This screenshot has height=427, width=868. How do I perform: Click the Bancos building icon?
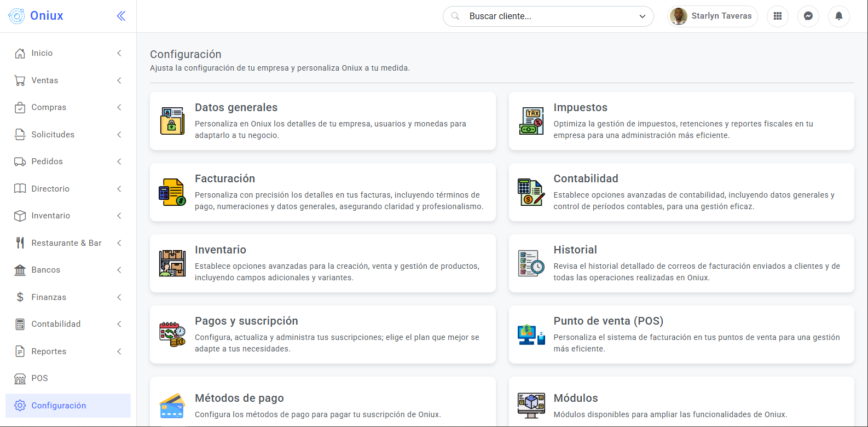(x=20, y=270)
